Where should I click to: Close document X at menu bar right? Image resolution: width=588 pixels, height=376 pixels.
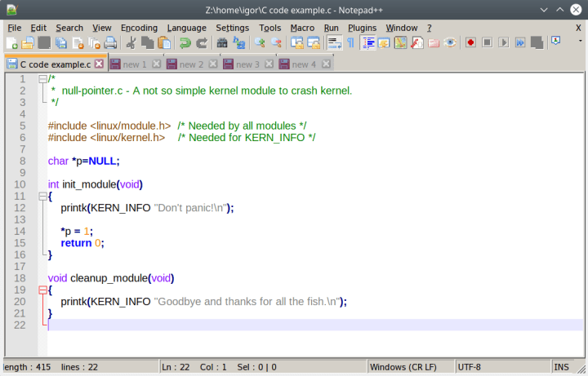578,28
